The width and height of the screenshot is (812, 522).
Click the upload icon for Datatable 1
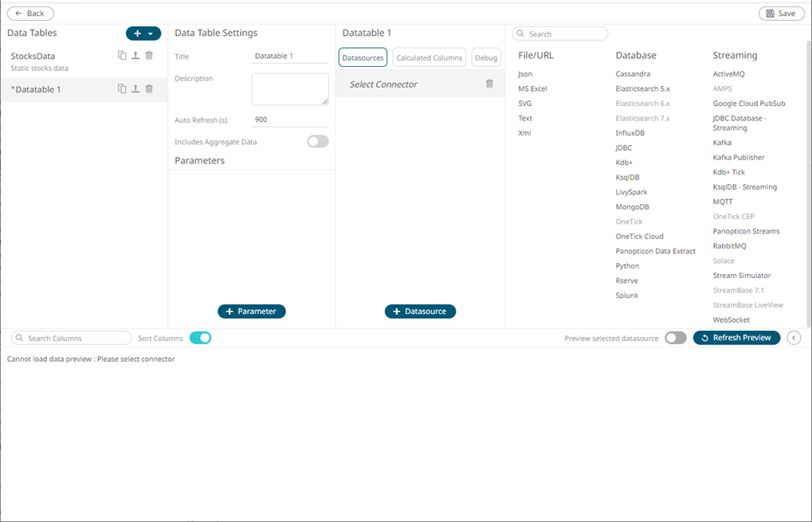pos(135,89)
